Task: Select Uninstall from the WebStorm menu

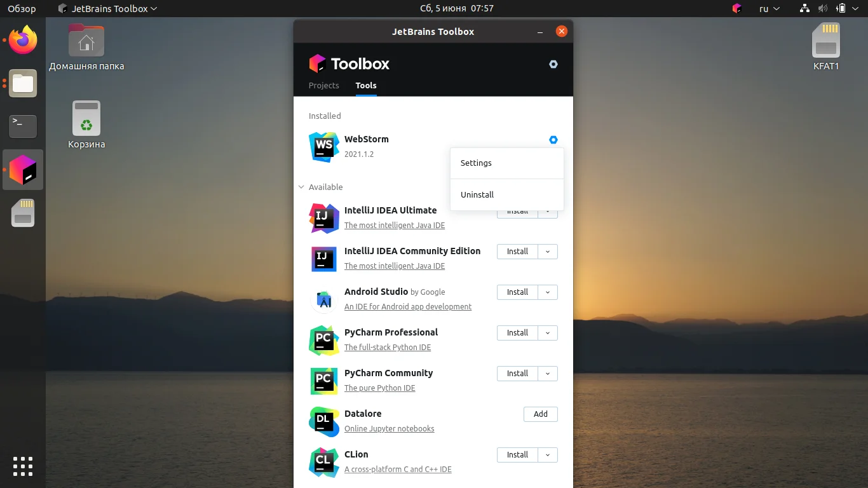Action: (x=477, y=194)
